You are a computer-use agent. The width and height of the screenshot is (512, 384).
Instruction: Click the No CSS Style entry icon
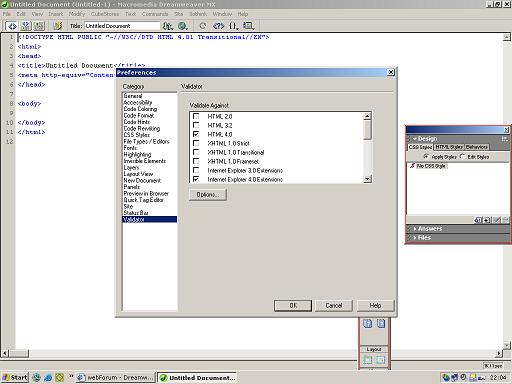[x=412, y=166]
